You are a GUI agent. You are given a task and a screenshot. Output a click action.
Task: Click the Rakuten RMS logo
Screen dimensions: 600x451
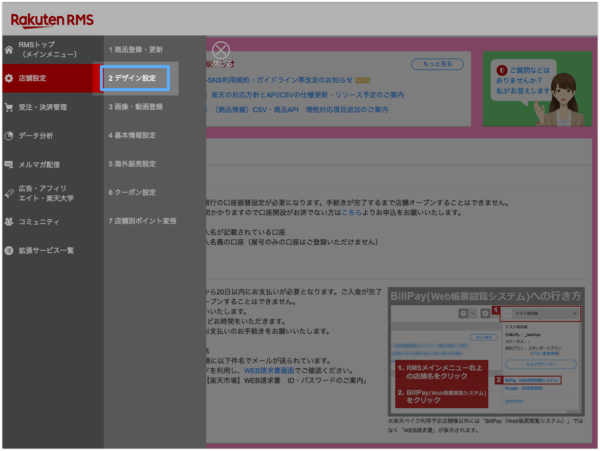click(52, 20)
